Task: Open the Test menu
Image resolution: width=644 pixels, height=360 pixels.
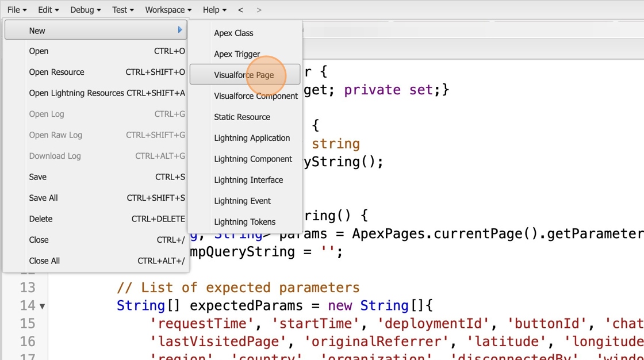Action: tap(123, 10)
